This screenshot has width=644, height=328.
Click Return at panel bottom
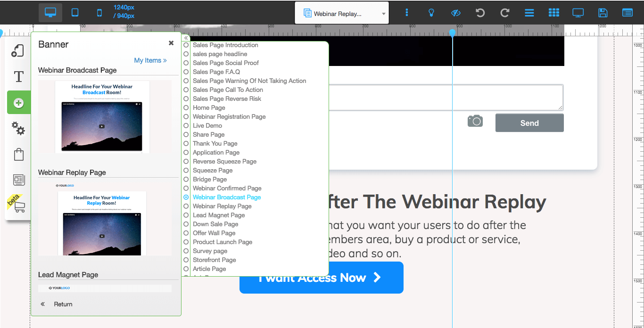click(63, 304)
